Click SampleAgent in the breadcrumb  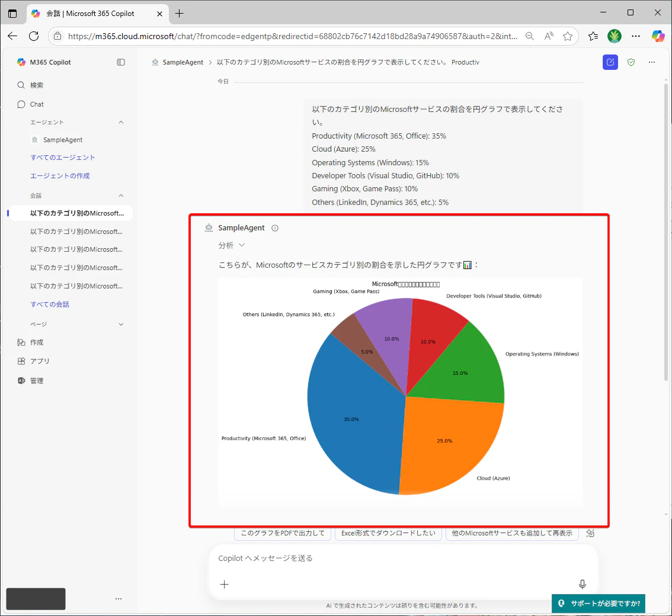[x=183, y=62]
